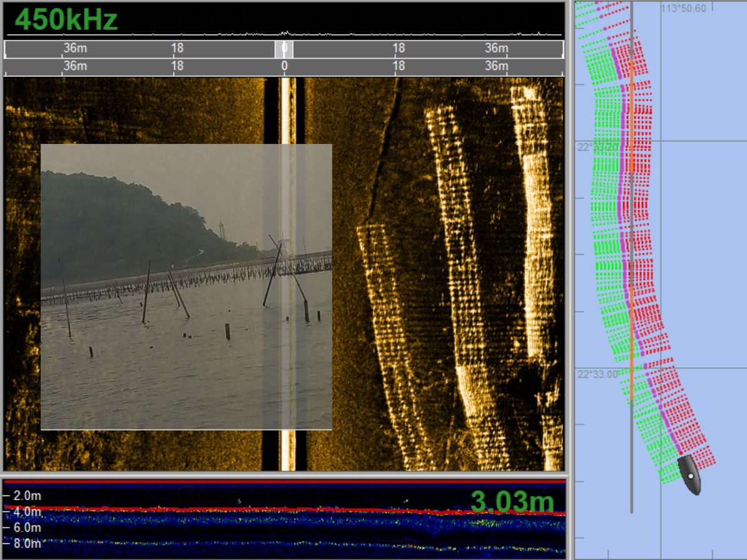Click the 3.03m depth reading
Viewport: 747px width, 560px height.
(x=512, y=502)
